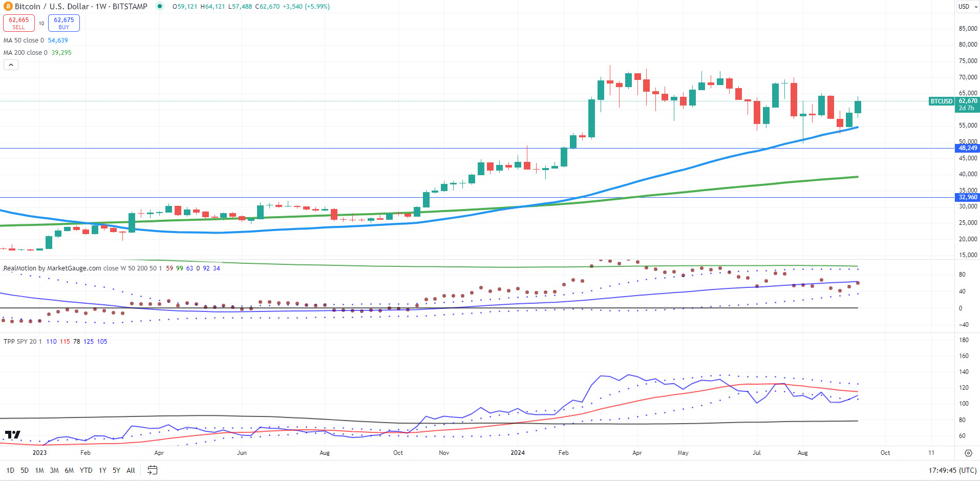This screenshot has height=481, width=980.
Task: Click the Oct 2024 label on time axis
Action: 885,453
